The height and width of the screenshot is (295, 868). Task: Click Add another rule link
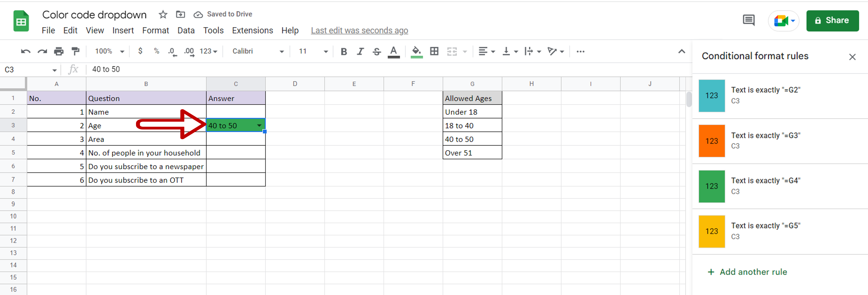pyautogui.click(x=753, y=272)
